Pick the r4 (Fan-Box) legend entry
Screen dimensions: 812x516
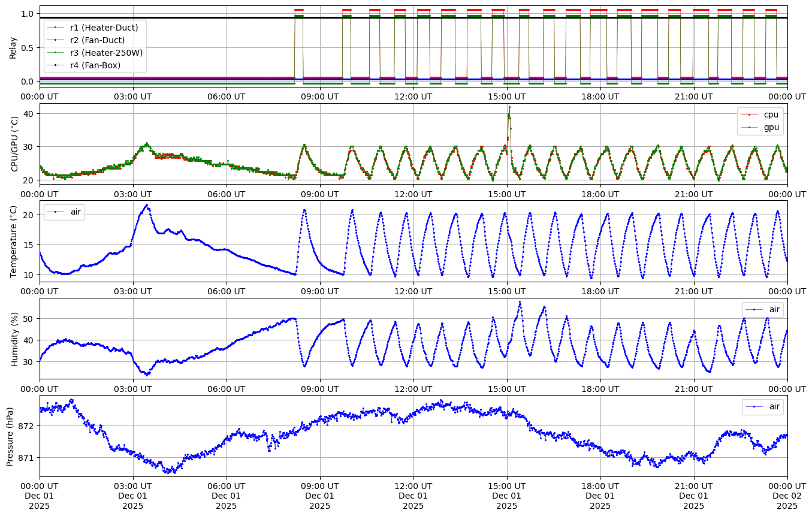95,65
